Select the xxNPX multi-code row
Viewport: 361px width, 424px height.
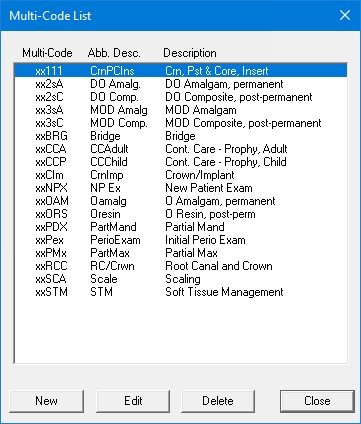click(x=181, y=188)
